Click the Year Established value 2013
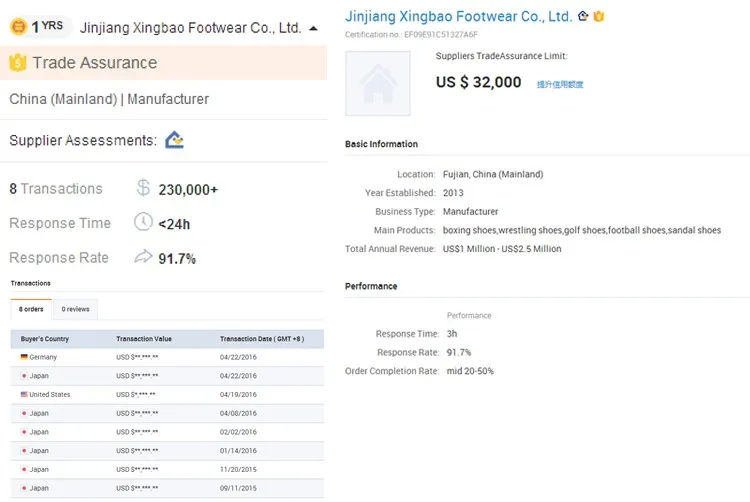 point(453,193)
